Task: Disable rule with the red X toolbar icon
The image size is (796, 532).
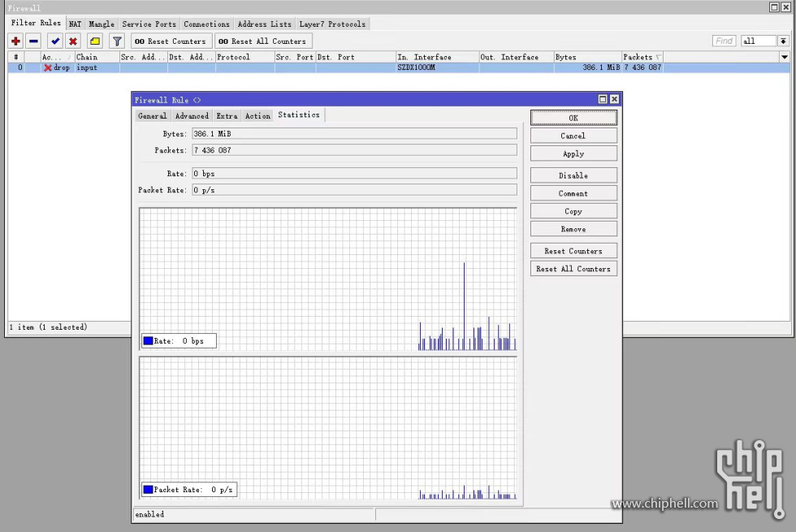Action: 73,41
